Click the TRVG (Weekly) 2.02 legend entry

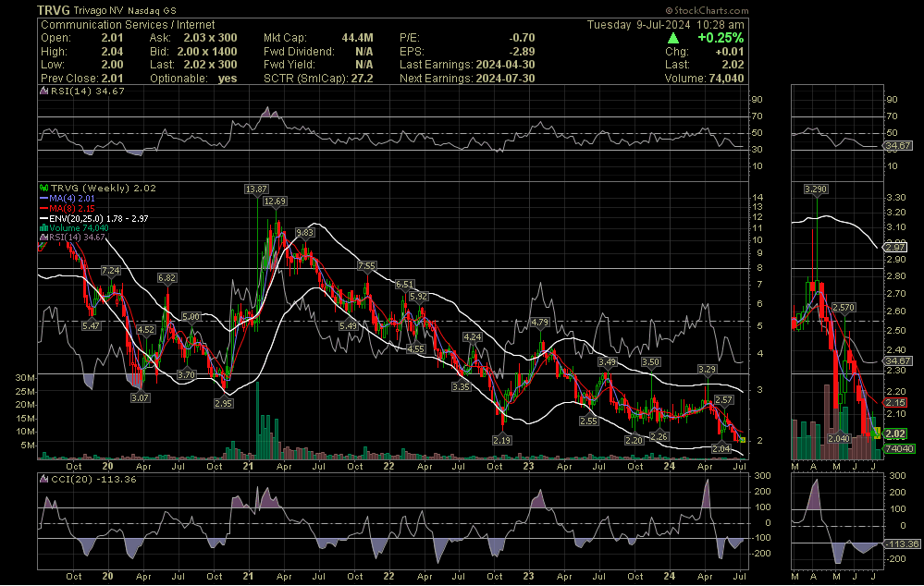pos(103,189)
